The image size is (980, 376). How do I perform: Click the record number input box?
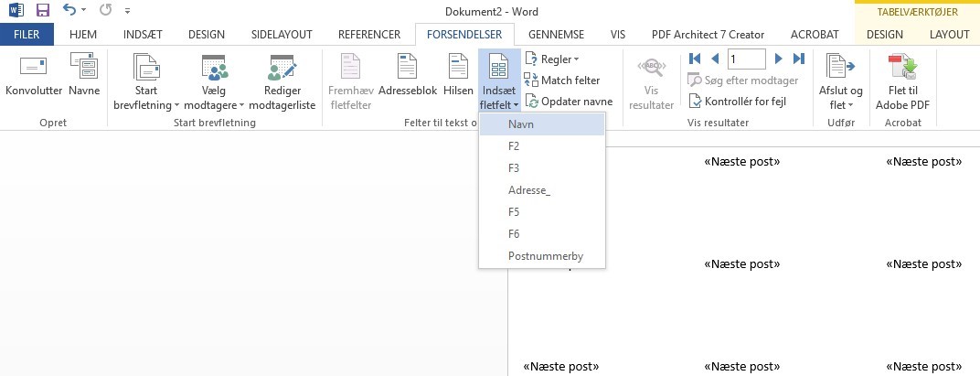click(746, 59)
